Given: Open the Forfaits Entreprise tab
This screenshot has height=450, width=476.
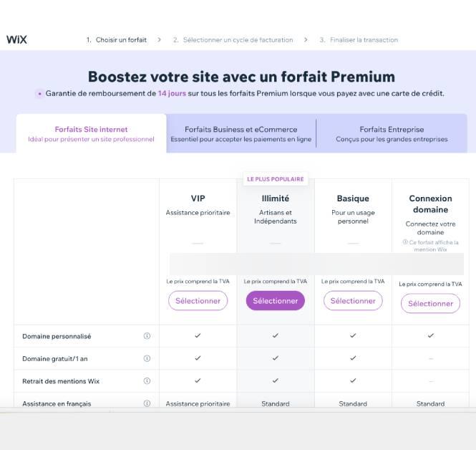Looking at the screenshot, I should point(392,133).
